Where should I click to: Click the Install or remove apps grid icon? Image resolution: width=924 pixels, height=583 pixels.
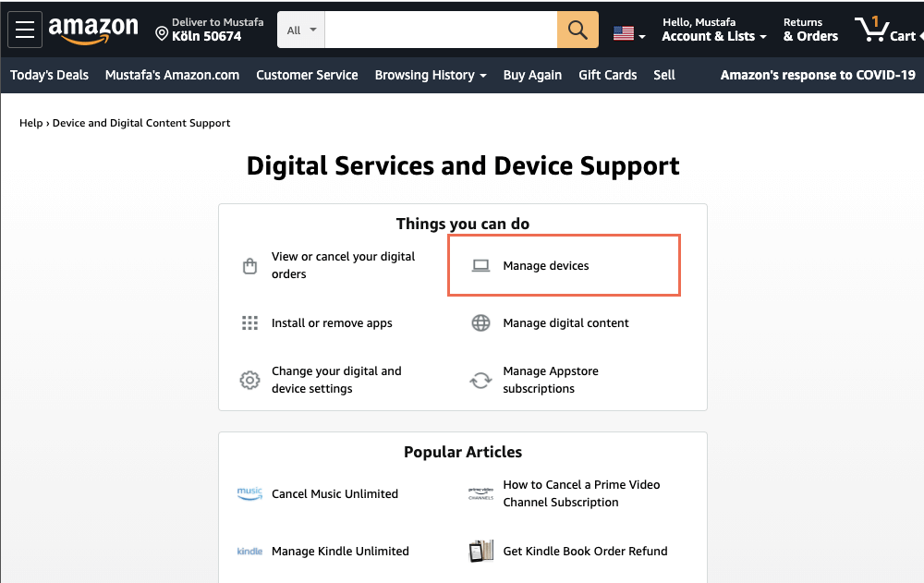pyautogui.click(x=249, y=322)
